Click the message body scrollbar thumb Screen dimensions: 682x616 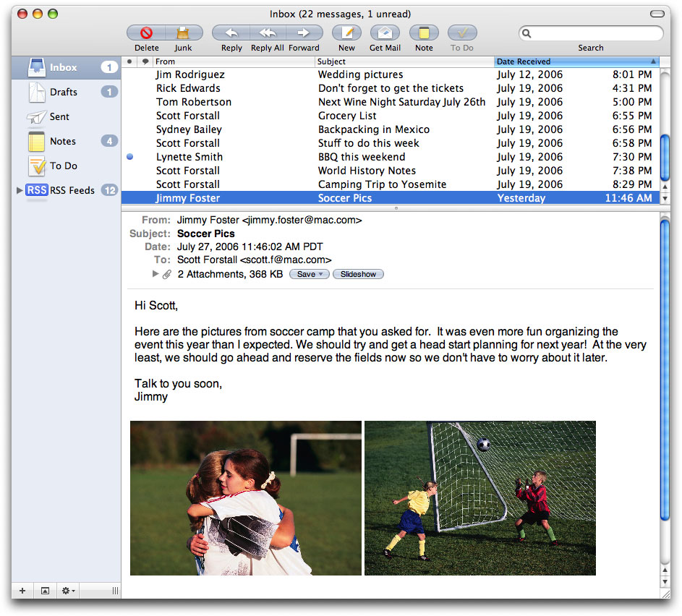665,369
